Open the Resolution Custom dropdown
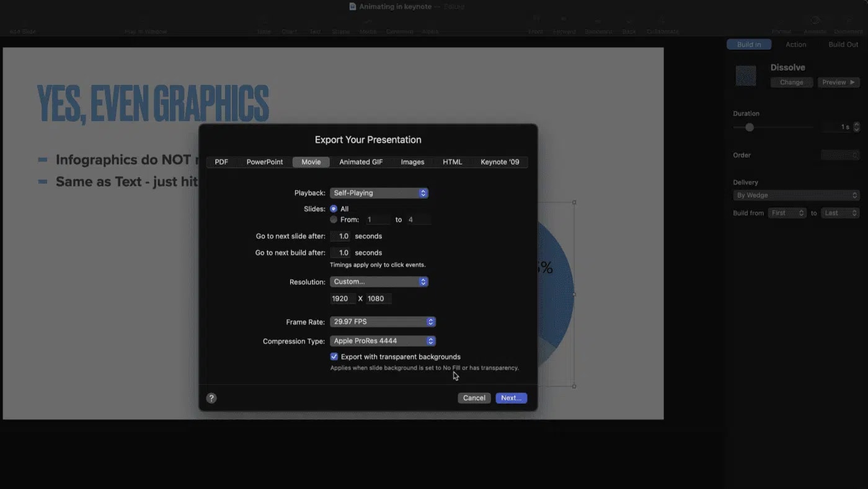 tap(379, 282)
